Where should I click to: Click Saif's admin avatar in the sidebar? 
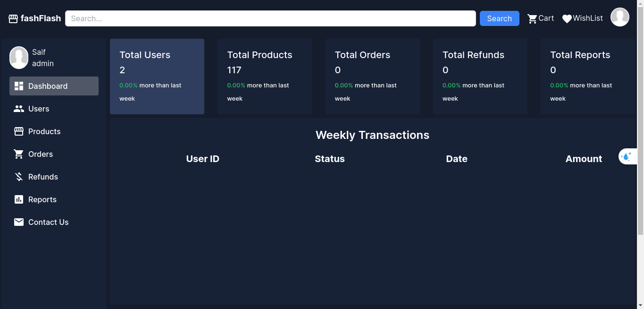19,58
